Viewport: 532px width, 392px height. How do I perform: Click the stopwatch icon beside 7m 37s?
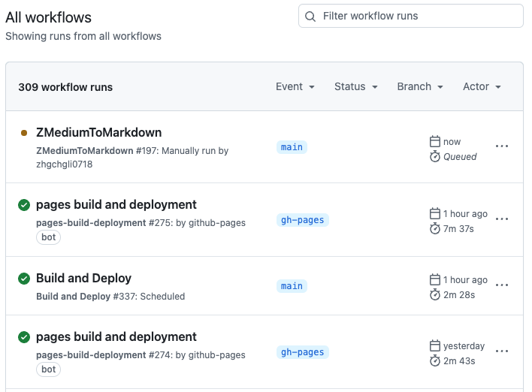(x=434, y=228)
